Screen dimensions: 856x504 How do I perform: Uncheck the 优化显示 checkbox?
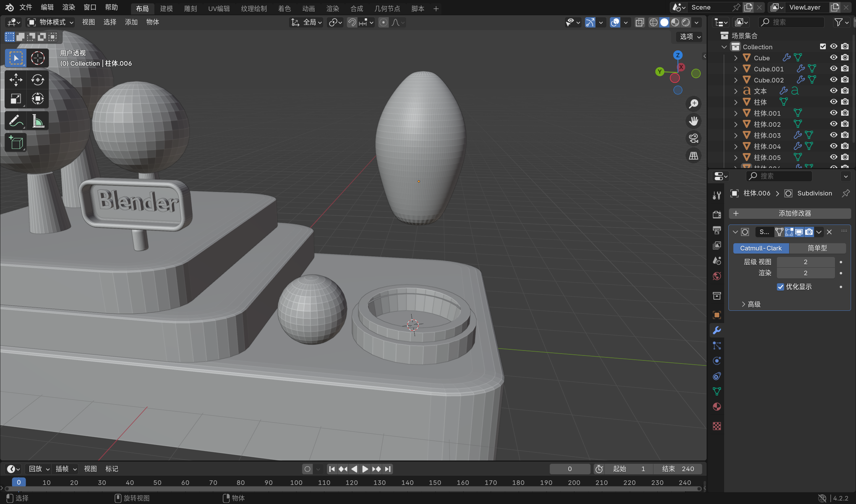click(x=780, y=287)
